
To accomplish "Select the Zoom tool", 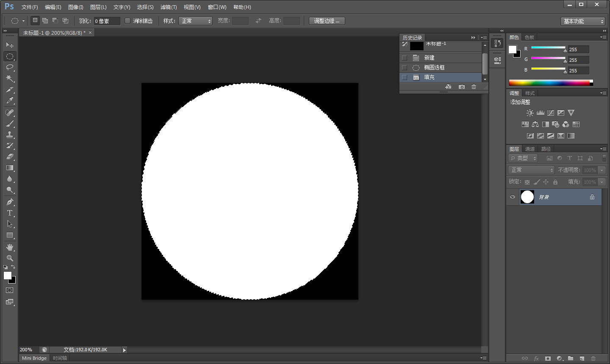I will click(10, 258).
